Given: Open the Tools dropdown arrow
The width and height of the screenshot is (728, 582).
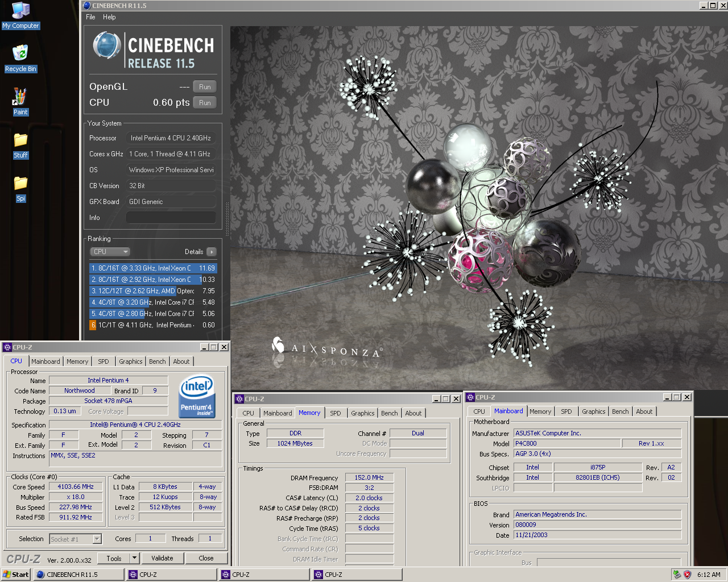Looking at the screenshot, I should tap(135, 559).
